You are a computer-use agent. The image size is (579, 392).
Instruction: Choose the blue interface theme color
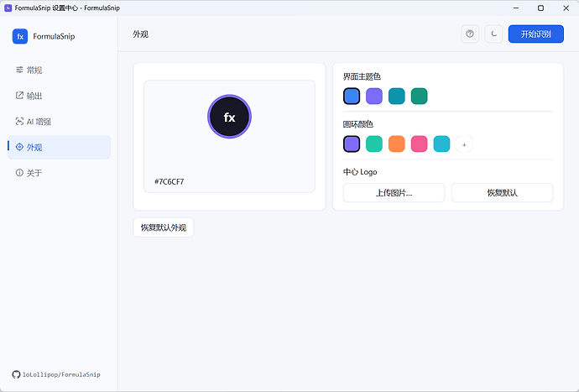click(x=352, y=96)
